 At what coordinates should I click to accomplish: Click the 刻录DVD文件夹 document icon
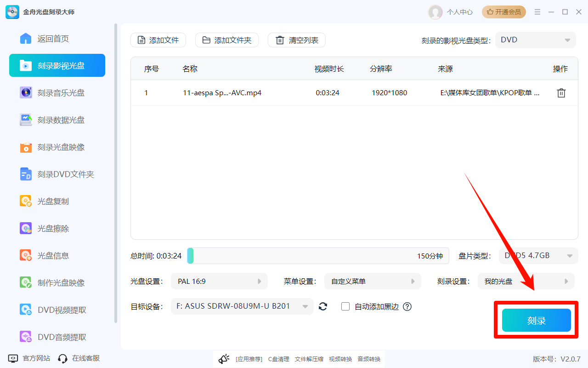[x=26, y=174]
